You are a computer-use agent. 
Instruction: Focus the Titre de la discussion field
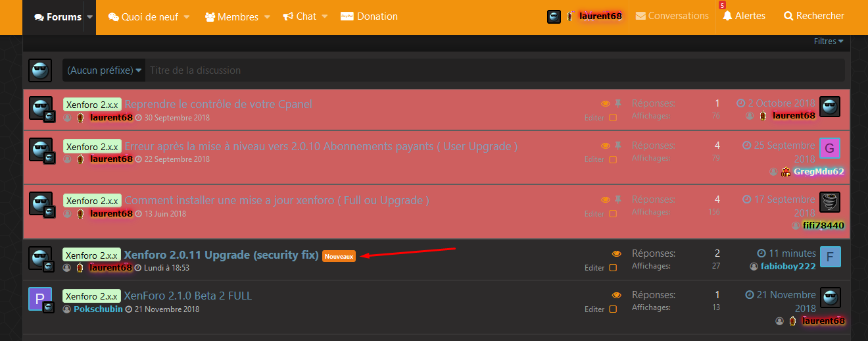(x=493, y=70)
